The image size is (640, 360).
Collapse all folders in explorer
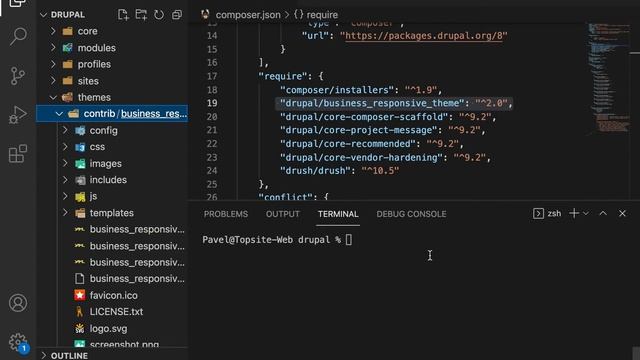click(x=177, y=15)
